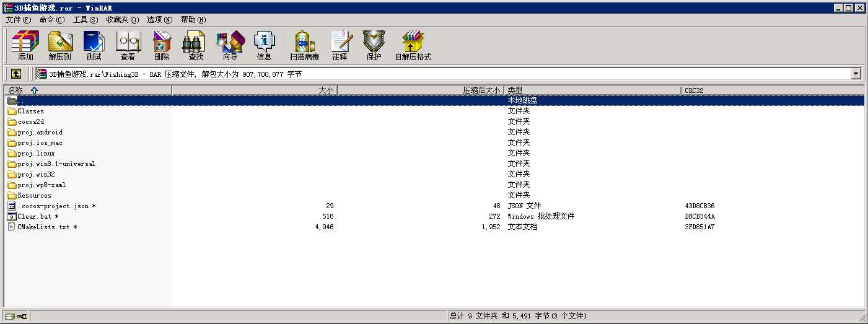Click the 解压到 (Extract To) icon
Image resolution: width=868 pixels, height=324 pixels.
[x=60, y=45]
